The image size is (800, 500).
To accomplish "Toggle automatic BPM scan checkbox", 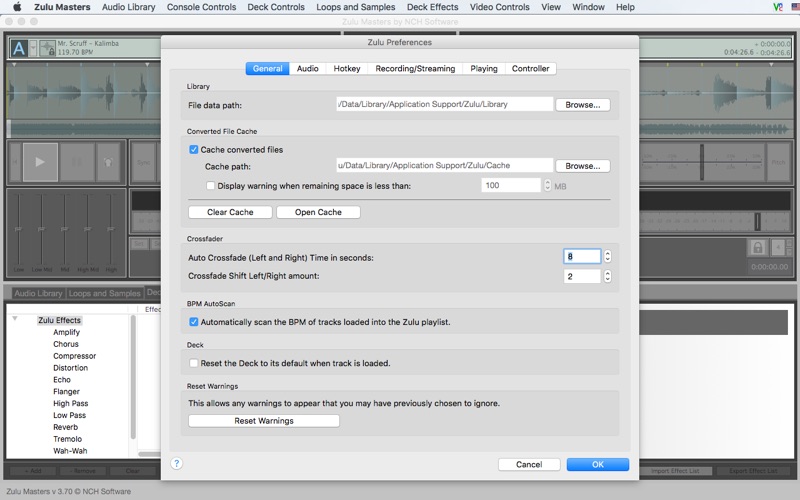I will click(x=194, y=322).
